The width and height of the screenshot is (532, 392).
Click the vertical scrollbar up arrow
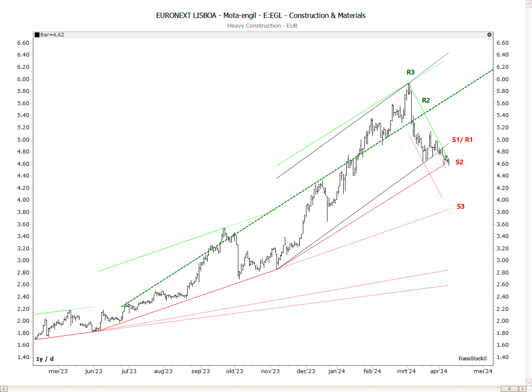tap(528, 4)
